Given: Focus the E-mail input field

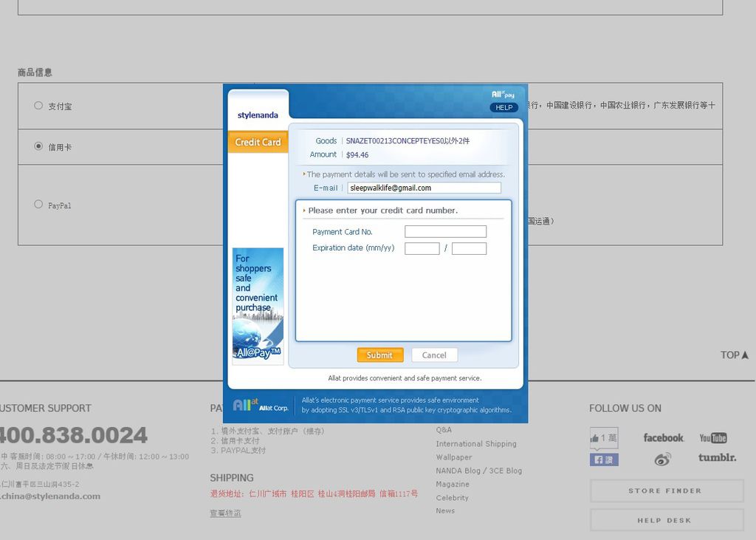Looking at the screenshot, I should coord(424,188).
